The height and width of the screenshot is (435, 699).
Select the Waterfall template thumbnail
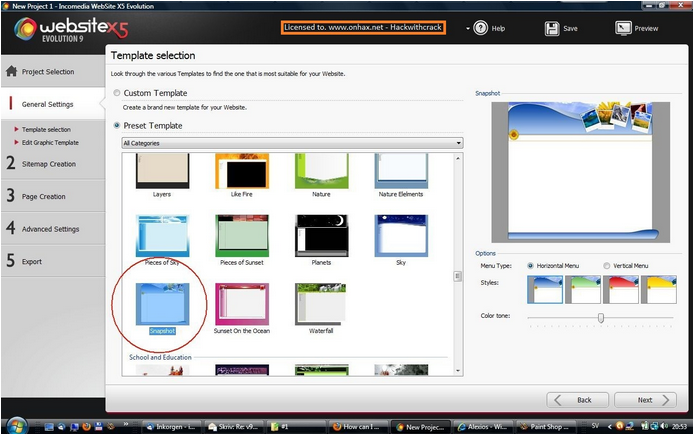319,305
